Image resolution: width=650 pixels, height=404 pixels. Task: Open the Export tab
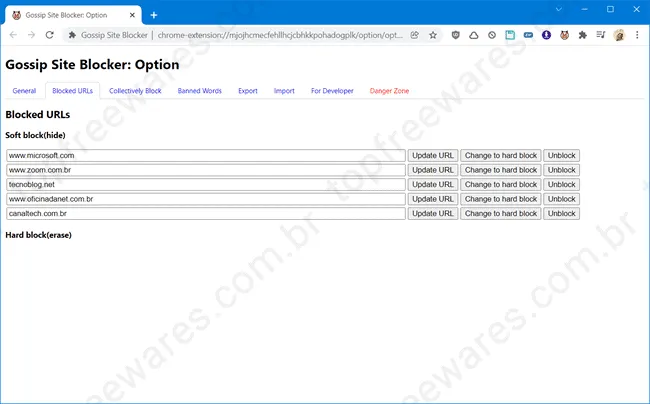point(248,91)
